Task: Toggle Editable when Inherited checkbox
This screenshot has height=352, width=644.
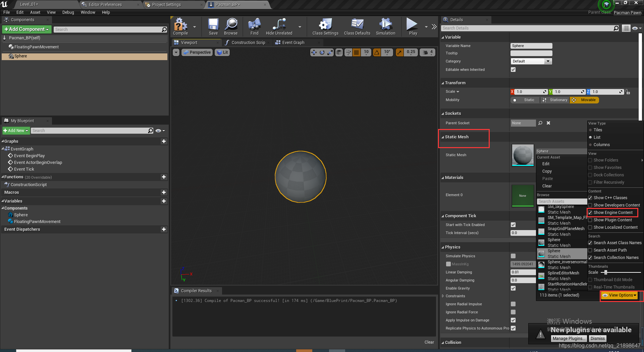Action: coord(513,70)
